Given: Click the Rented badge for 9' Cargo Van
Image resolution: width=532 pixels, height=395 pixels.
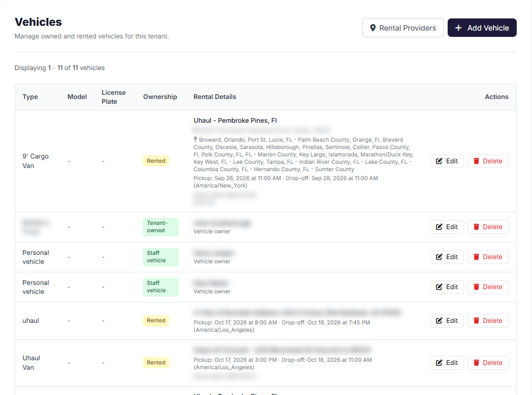Looking at the screenshot, I should 156,161.
